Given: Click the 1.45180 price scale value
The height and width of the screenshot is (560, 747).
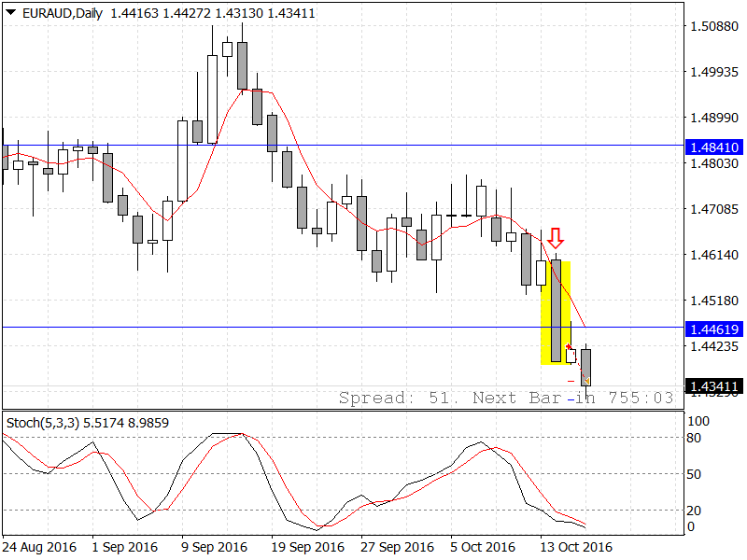Looking at the screenshot, I should point(714,301).
